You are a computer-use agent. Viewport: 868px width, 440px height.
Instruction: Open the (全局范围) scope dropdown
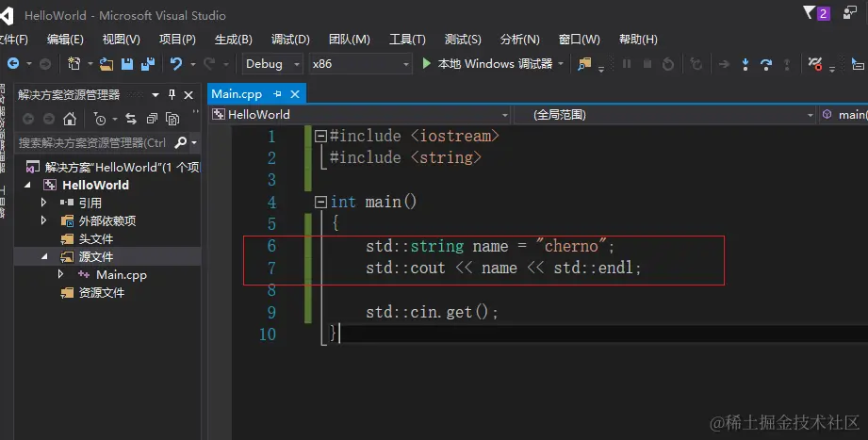810,115
